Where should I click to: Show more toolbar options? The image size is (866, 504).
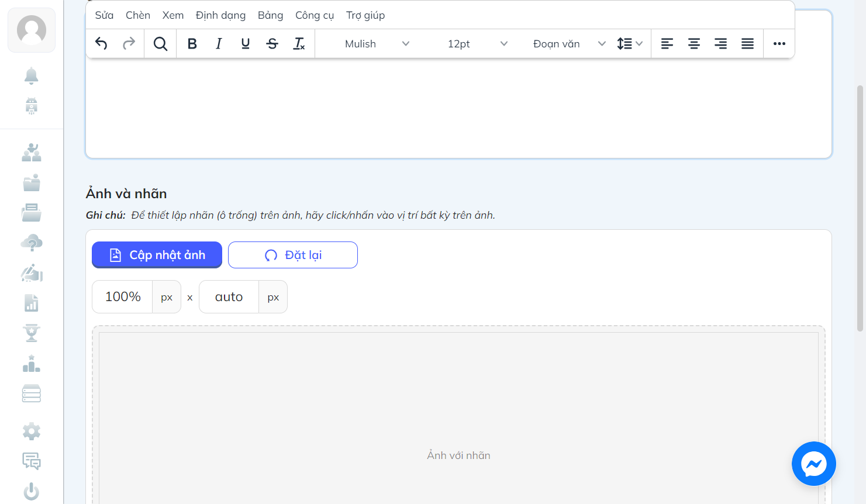click(779, 44)
